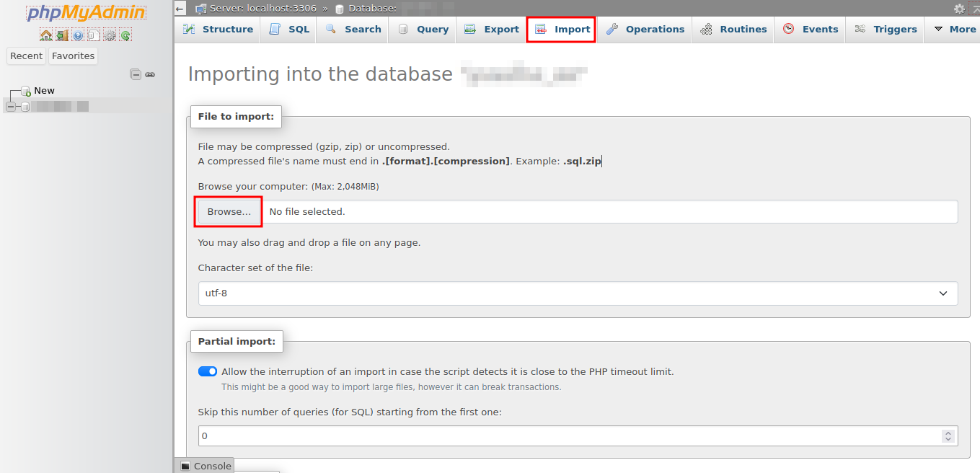This screenshot has height=473, width=980.
Task: Open navigation panel settings gear icon
Action: (110, 35)
